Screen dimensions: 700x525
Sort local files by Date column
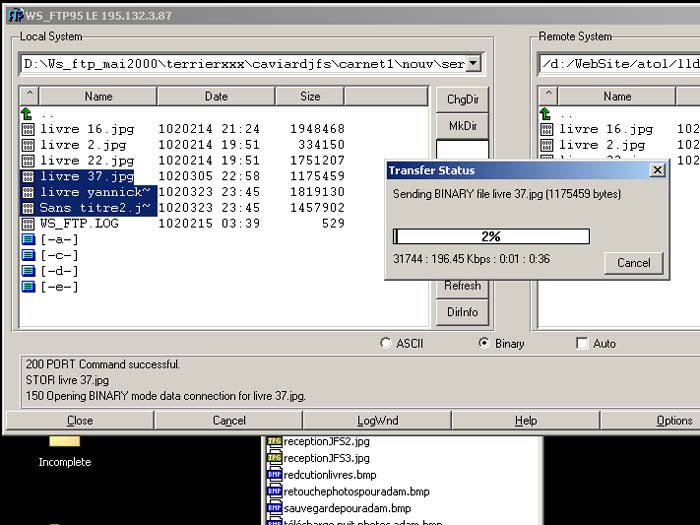[217, 96]
